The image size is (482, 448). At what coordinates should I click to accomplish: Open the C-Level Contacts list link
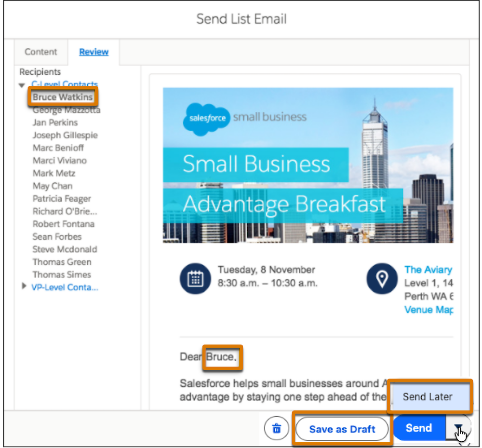click(x=65, y=83)
